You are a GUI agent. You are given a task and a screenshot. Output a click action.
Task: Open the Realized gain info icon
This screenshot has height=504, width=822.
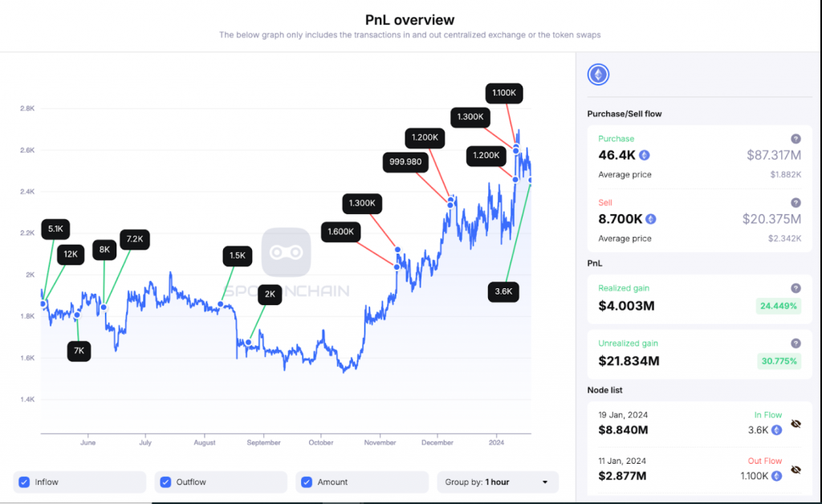click(x=796, y=288)
